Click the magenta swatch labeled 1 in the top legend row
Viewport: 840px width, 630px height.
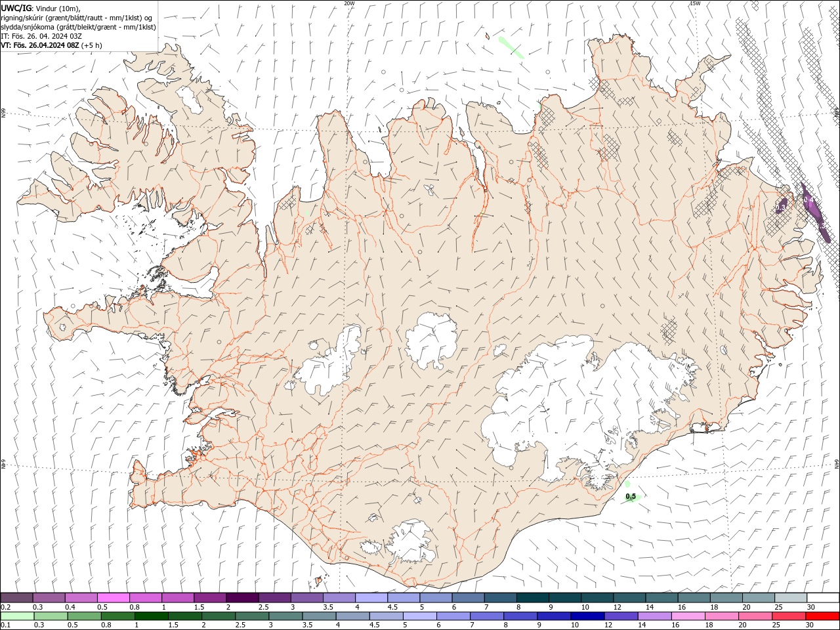tap(177, 598)
